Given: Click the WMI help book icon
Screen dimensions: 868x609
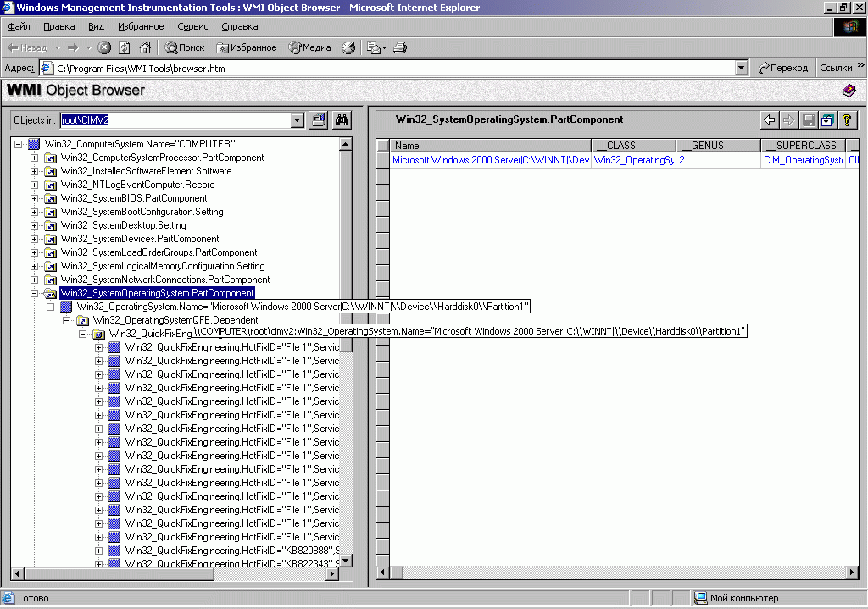Looking at the screenshot, I should 849,91.
